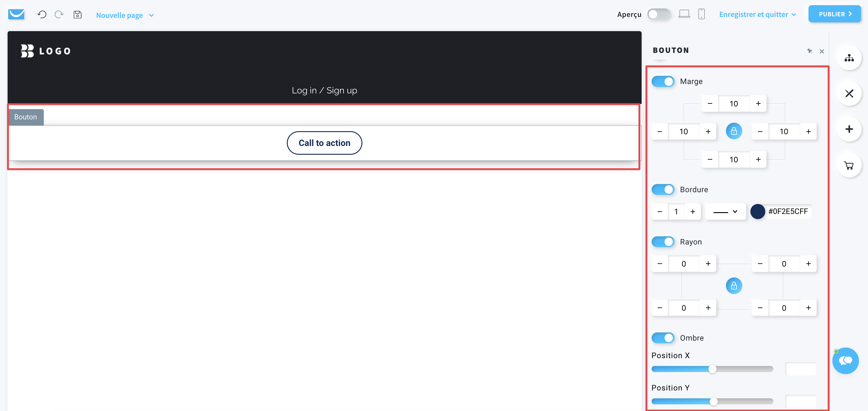This screenshot has height=411, width=868.
Task: Click the border width number field
Action: [676, 212]
